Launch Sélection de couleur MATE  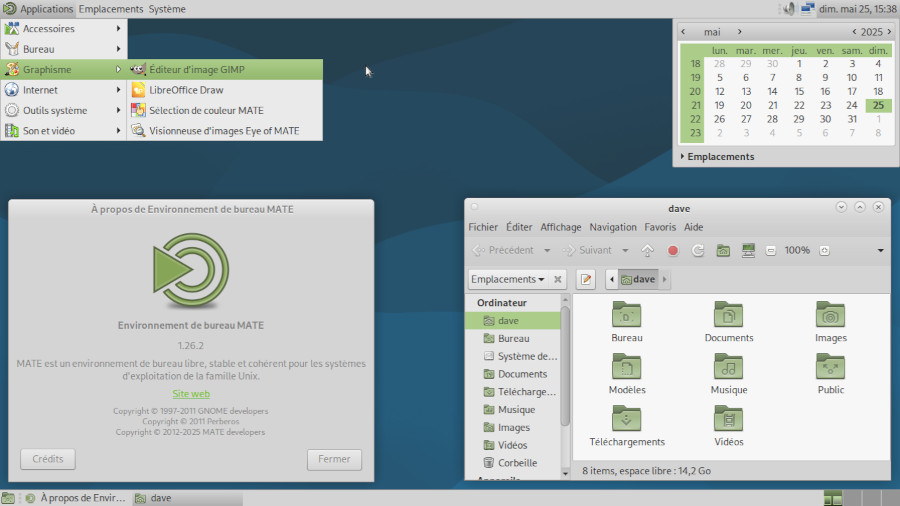225,110
